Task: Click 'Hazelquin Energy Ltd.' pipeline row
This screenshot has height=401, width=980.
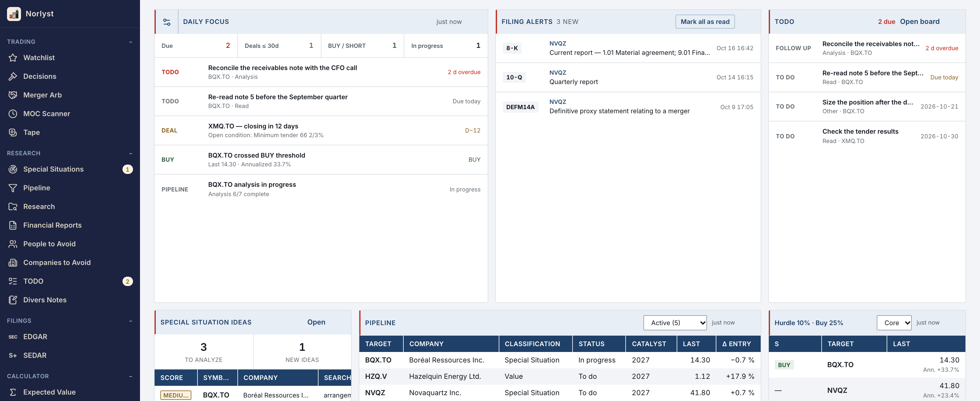Action: (560, 376)
